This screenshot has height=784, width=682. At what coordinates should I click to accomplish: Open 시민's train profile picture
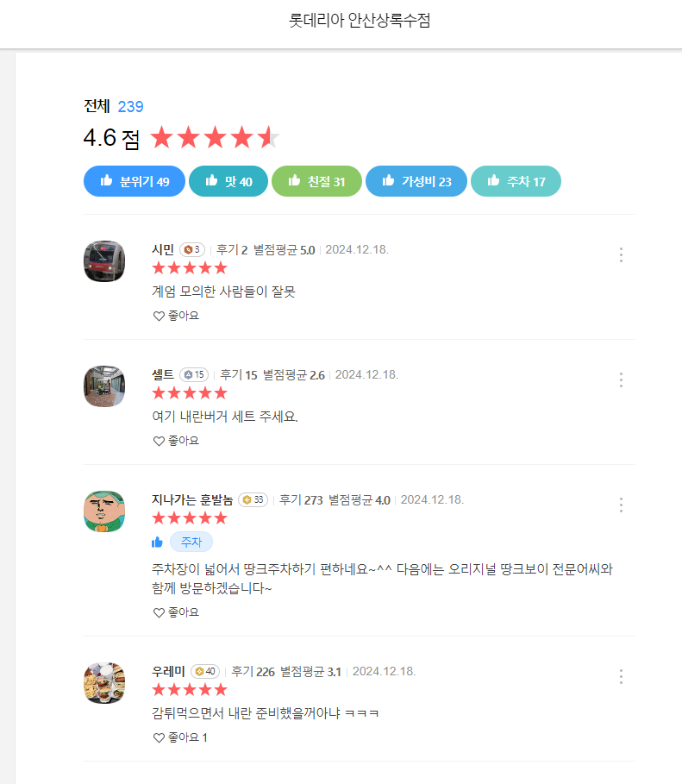click(104, 261)
